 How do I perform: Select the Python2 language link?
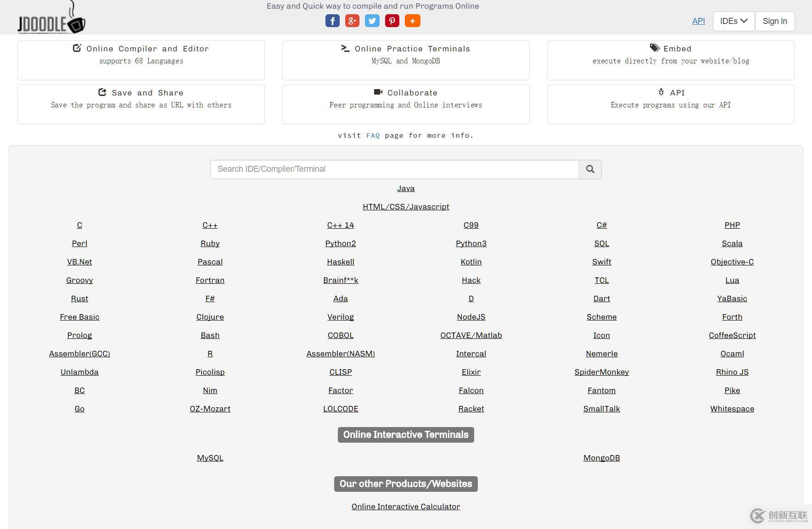click(341, 243)
